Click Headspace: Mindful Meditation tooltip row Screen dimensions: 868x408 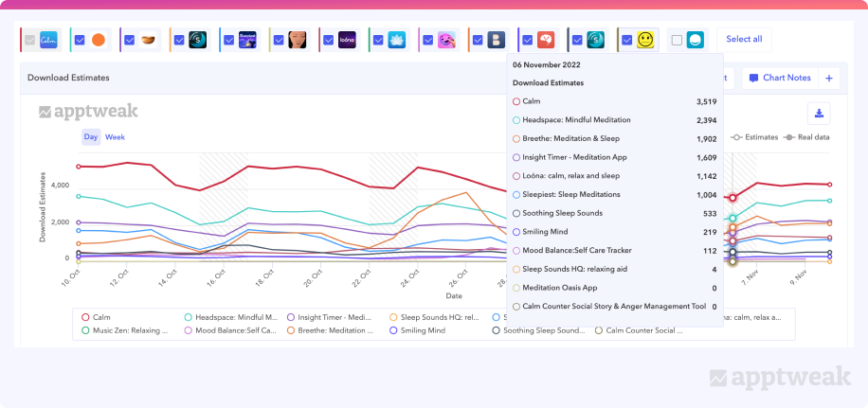pos(614,120)
